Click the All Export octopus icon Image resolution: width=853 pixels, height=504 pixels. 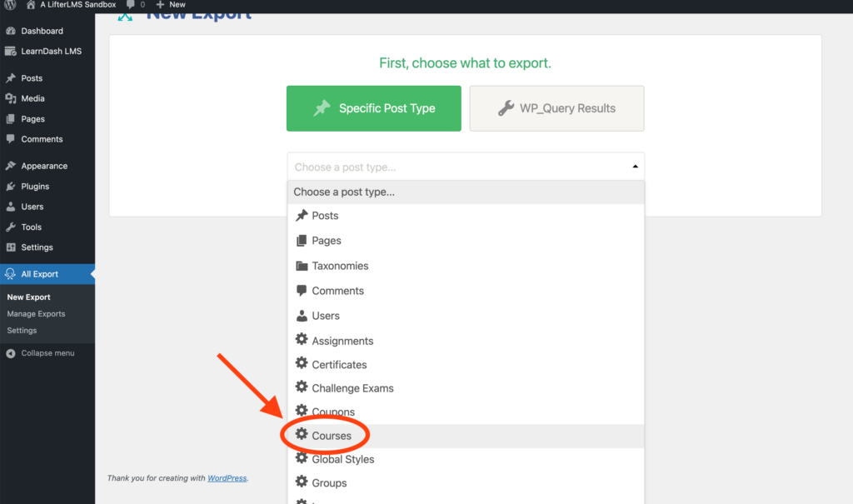[x=10, y=274]
